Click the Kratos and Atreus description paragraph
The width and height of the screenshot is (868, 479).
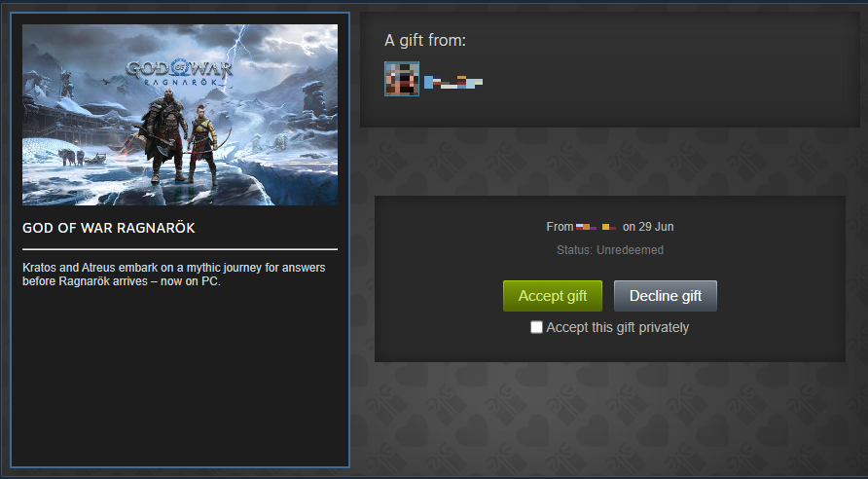pos(174,275)
